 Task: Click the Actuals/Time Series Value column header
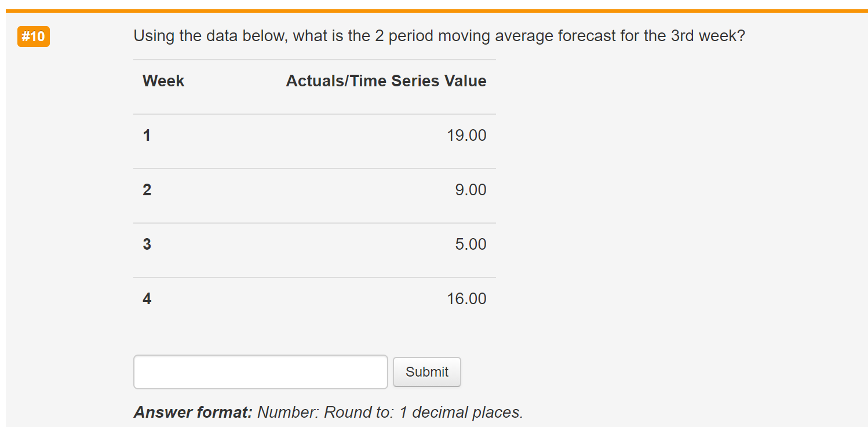pyautogui.click(x=386, y=81)
